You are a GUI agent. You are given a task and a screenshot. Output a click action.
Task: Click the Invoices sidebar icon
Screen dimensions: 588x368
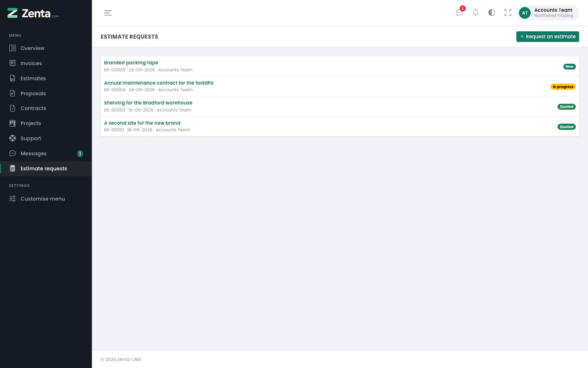point(12,63)
